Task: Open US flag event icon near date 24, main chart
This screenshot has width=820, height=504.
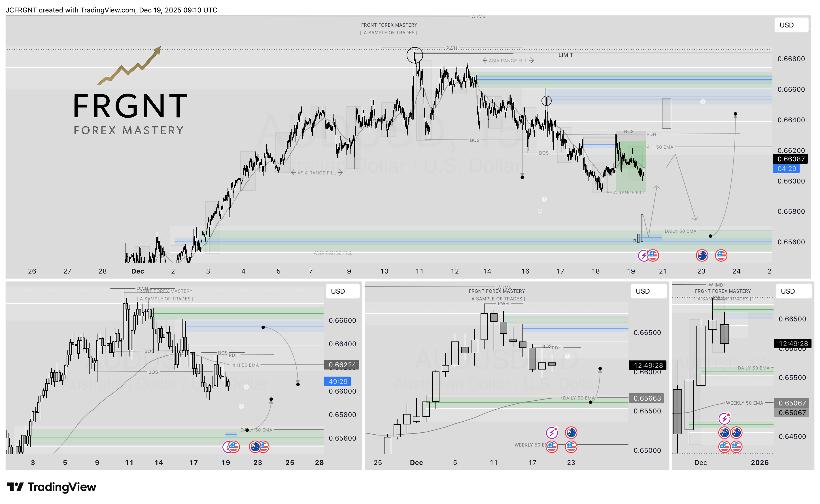Action: pyautogui.click(x=721, y=256)
